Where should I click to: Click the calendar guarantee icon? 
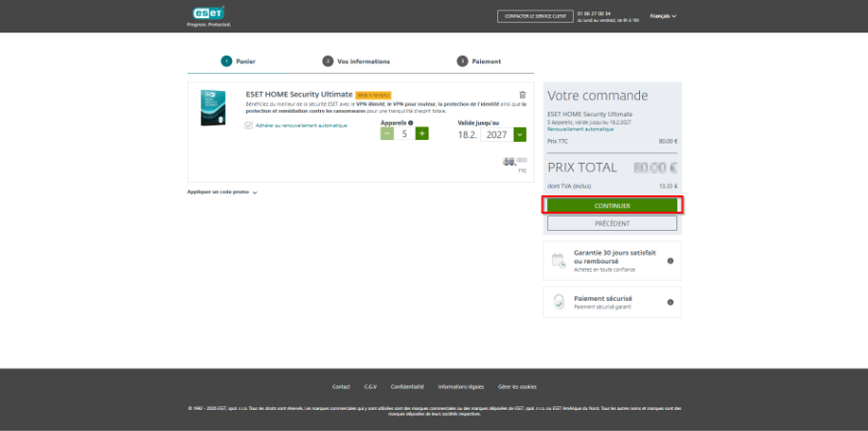[x=559, y=261]
